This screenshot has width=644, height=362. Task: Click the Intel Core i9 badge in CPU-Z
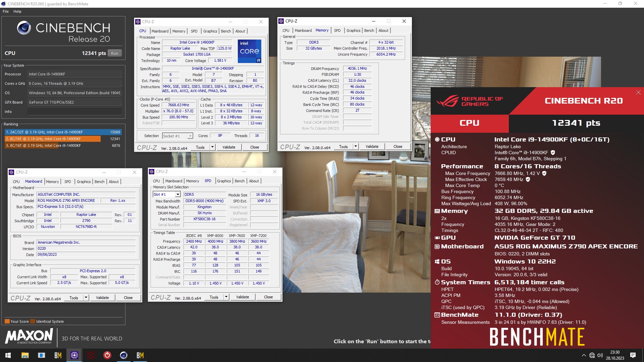click(250, 51)
